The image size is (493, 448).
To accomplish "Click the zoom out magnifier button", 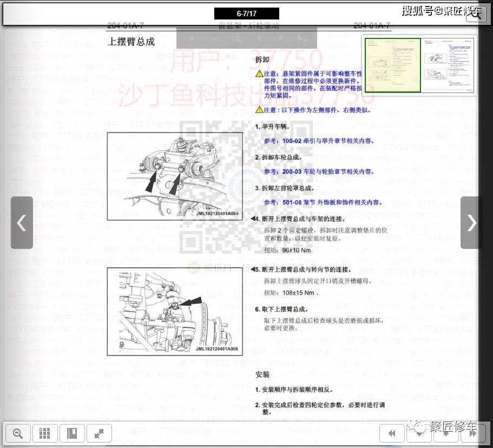I will pos(17,433).
